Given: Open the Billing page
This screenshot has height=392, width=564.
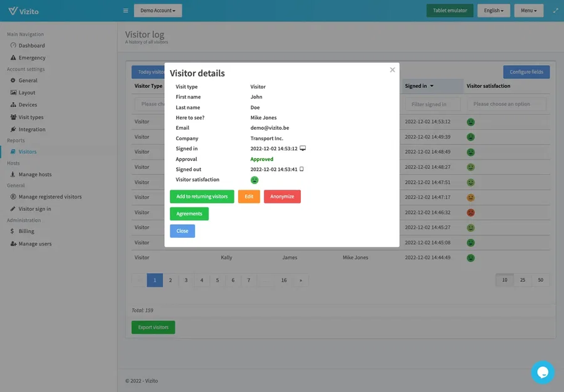Looking at the screenshot, I should tap(25, 230).
